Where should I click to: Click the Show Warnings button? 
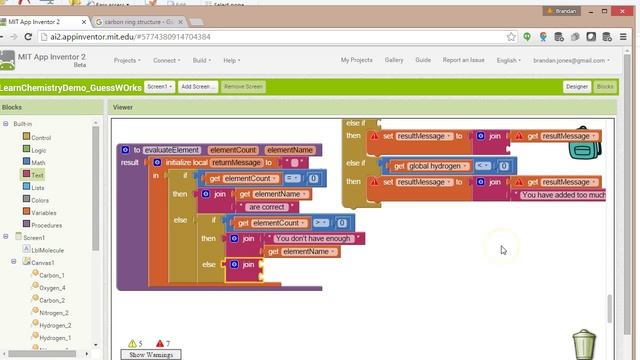click(151, 355)
